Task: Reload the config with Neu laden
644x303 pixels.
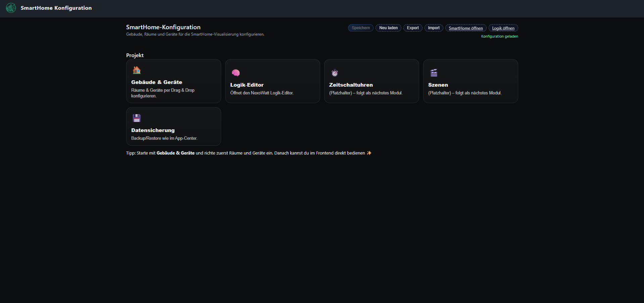Action: [388, 28]
